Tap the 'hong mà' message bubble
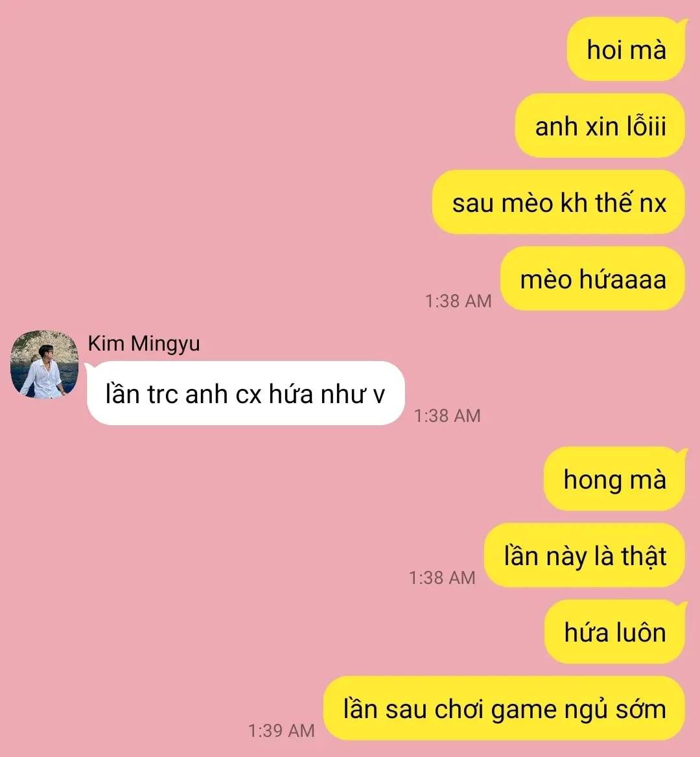This screenshot has height=757, width=700. click(615, 479)
